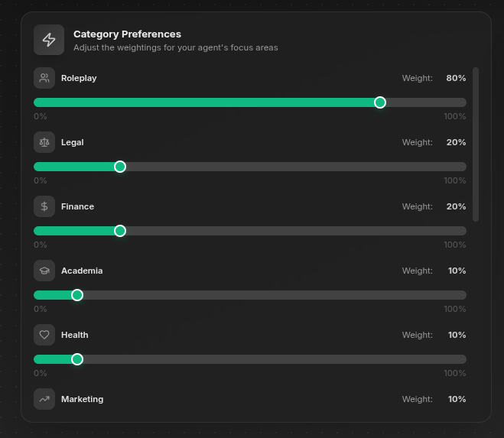Click the Marketing trending arrow icon
This screenshot has height=438, width=504.
tap(44, 399)
